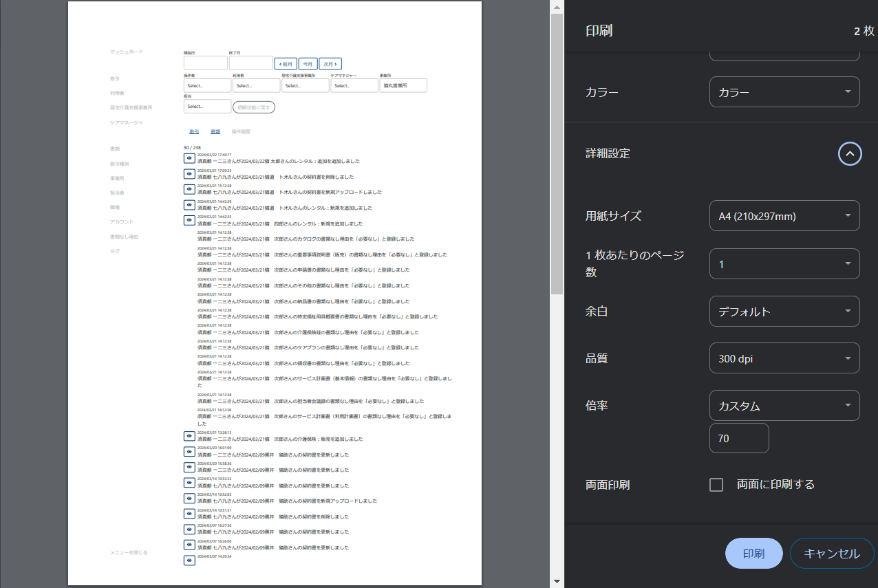
Task: Click the eye icon for 次郎さんの介護保険 sale entry
Action: (x=189, y=436)
